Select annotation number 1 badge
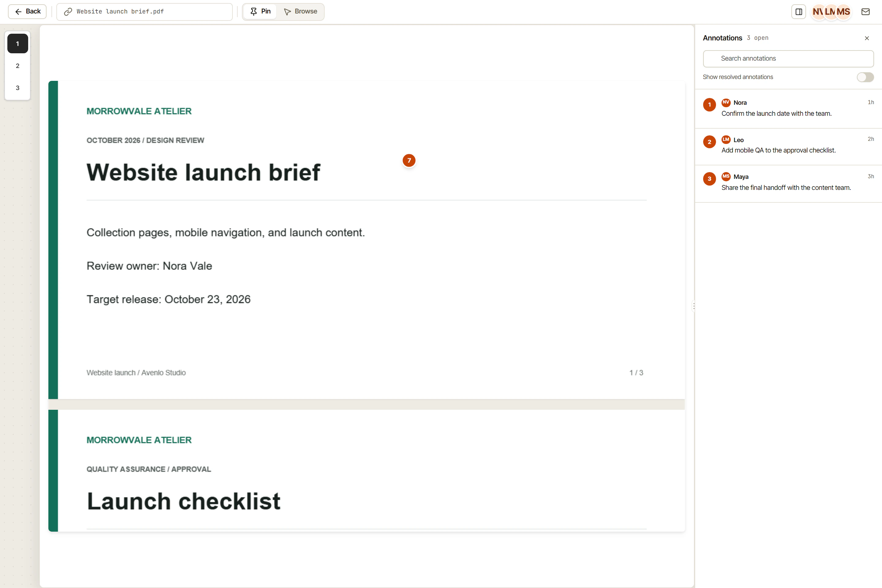The height and width of the screenshot is (588, 882). pos(710,105)
